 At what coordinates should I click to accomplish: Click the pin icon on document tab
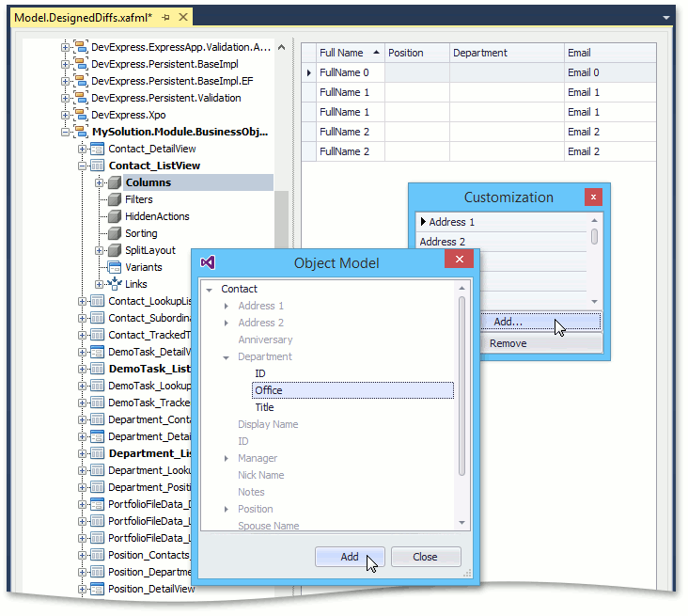[x=165, y=18]
